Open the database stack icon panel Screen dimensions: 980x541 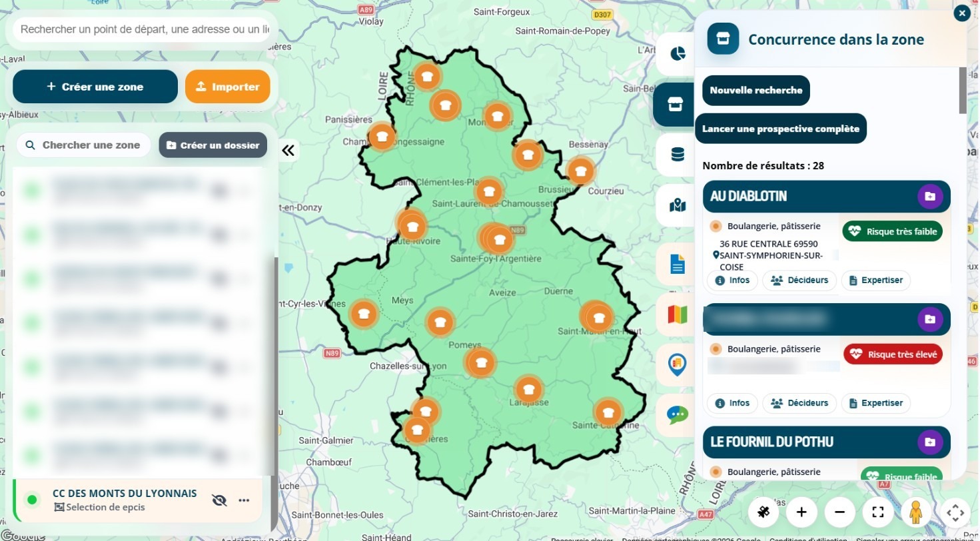tap(678, 155)
